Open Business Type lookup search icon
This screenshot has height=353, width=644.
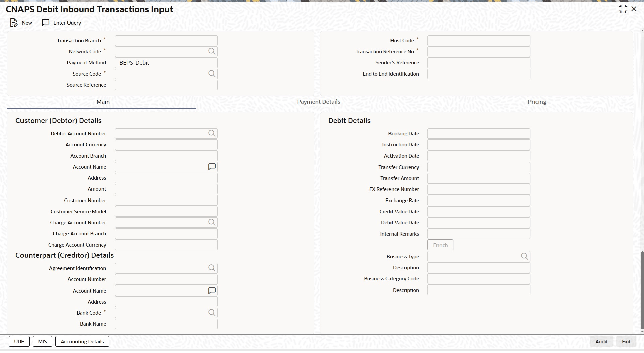pos(524,256)
